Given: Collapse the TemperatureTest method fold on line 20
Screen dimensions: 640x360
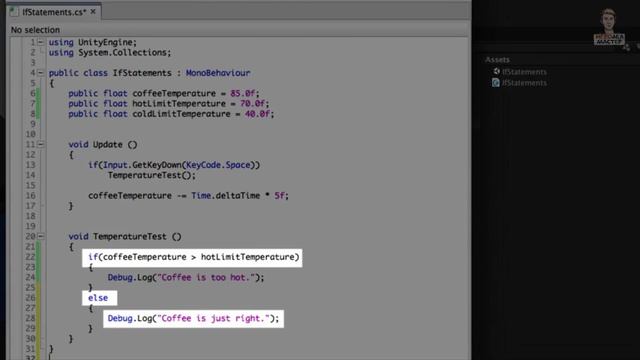Looking at the screenshot, I should click(40, 236).
